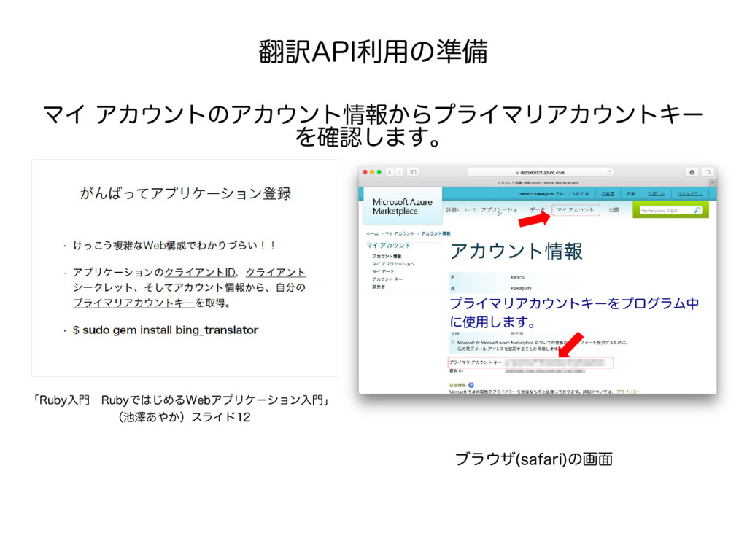Viewport: 747px width, 560px height.
Task: Click サインアウト link in header
Action: coord(689,194)
